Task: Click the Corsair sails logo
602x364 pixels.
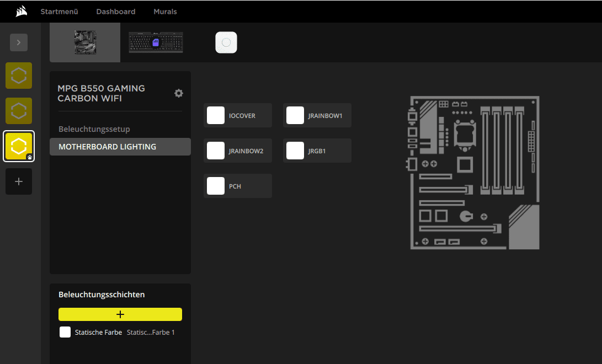Action: click(22, 12)
